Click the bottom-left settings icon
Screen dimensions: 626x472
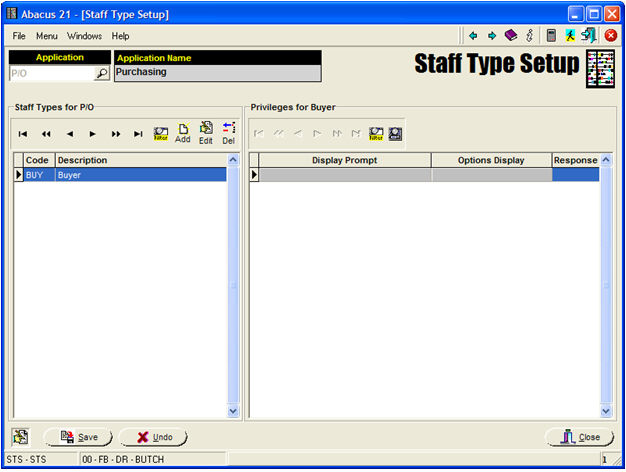coord(20,437)
